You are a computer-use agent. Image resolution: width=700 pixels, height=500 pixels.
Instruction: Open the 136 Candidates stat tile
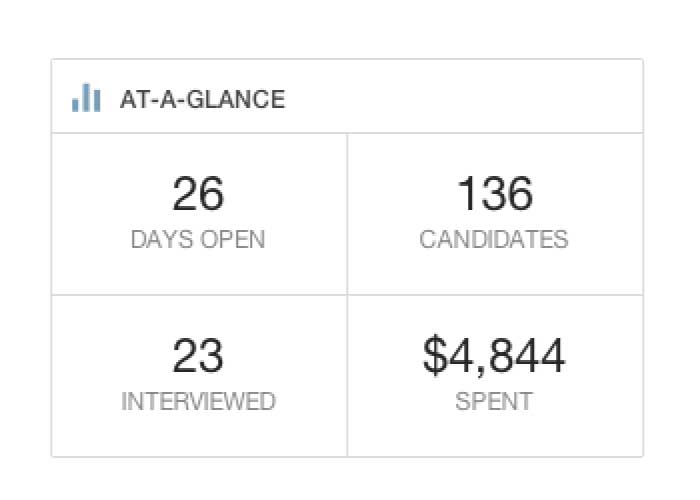[495, 214]
